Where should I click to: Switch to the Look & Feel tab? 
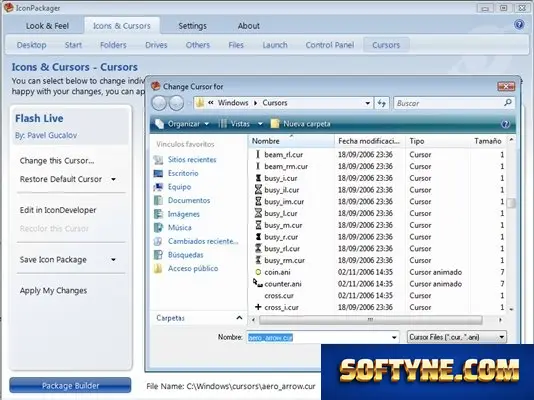tap(47, 26)
